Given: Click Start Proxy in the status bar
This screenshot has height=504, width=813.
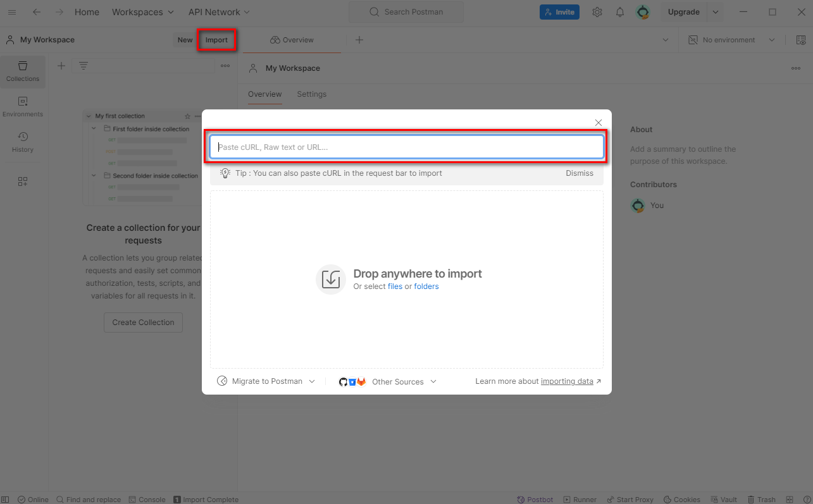Looking at the screenshot, I should (630, 499).
